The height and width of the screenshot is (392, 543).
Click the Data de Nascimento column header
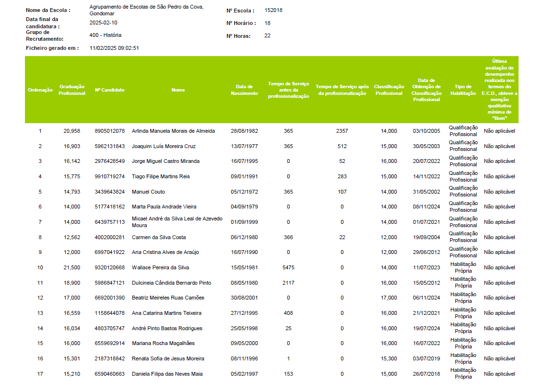click(244, 90)
